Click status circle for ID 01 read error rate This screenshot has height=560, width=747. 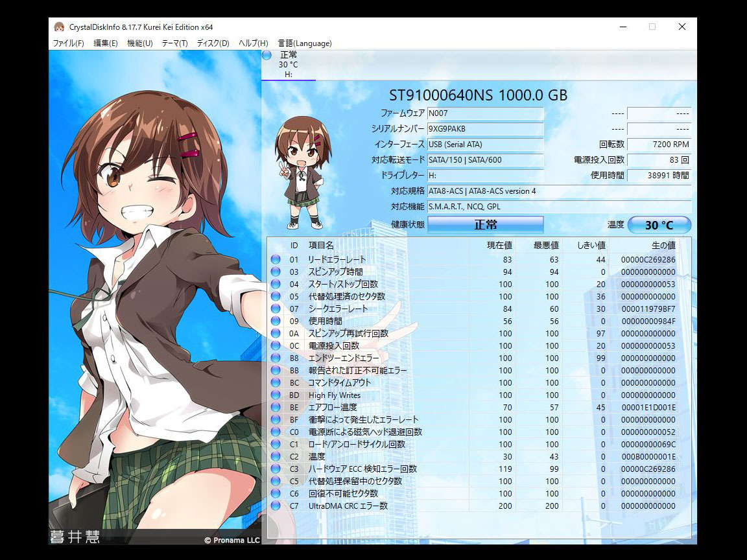pyautogui.click(x=276, y=259)
